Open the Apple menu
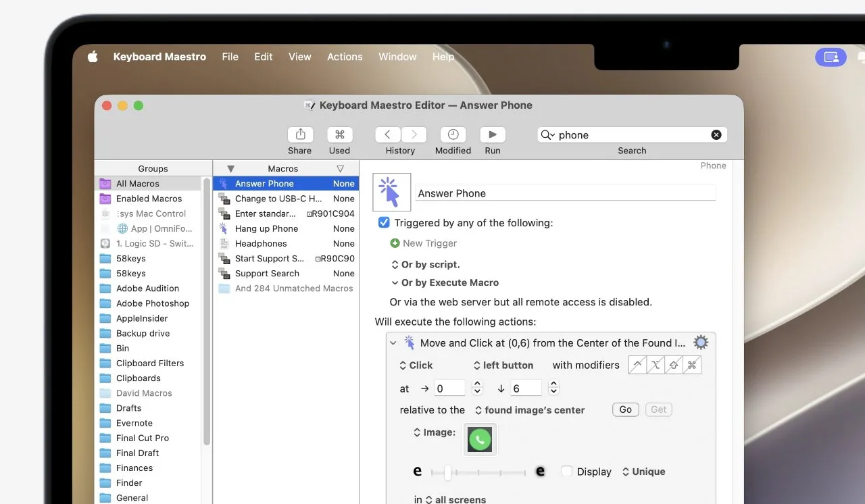The height and width of the screenshot is (504, 865). tap(93, 57)
